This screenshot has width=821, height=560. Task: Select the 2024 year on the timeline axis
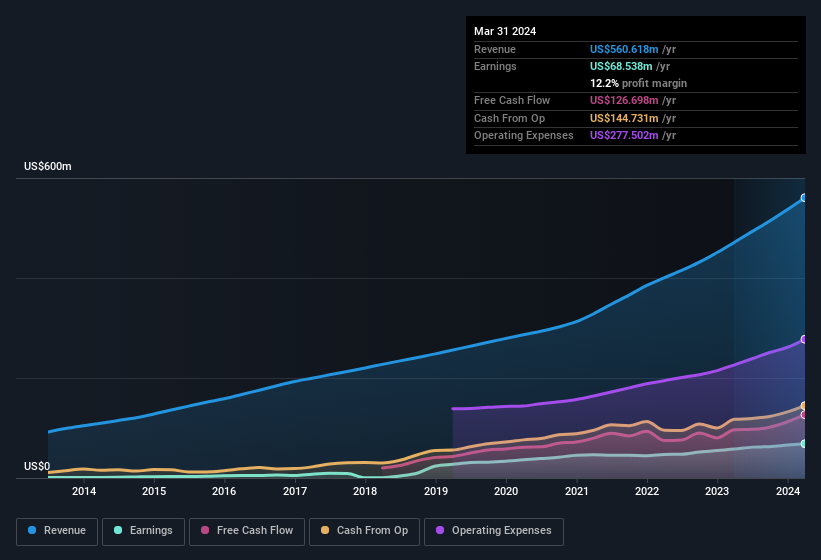click(787, 491)
